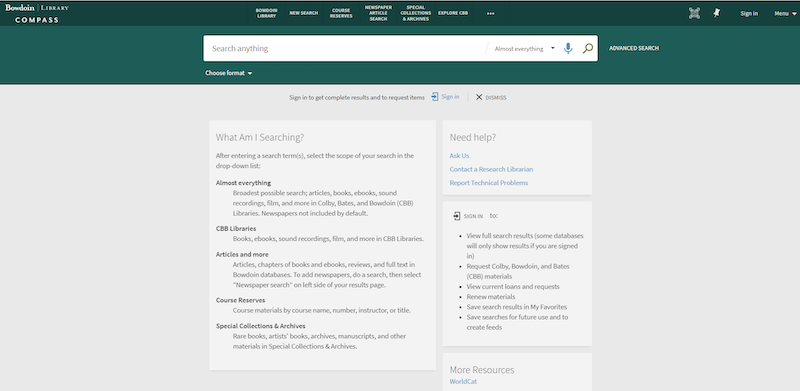800x391 pixels.
Task: Open Course Reserves nav item
Action: tap(341, 13)
